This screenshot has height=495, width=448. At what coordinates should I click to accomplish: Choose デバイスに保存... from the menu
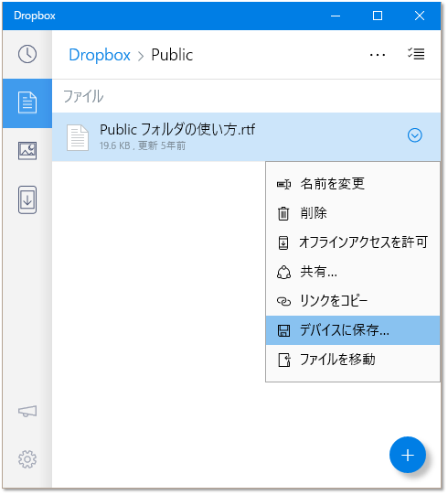pyautogui.click(x=353, y=330)
